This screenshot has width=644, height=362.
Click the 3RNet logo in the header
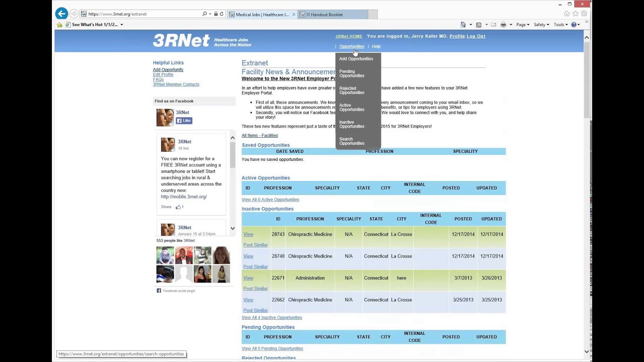181,40
